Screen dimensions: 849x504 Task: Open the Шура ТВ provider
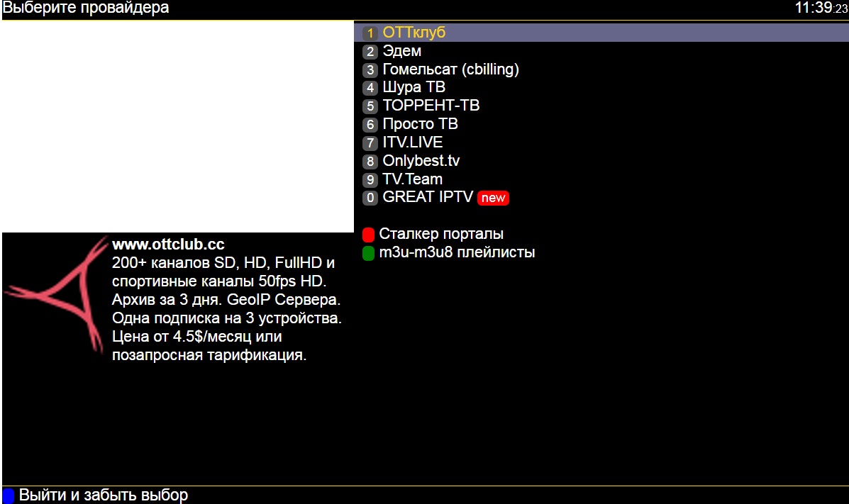click(x=414, y=88)
